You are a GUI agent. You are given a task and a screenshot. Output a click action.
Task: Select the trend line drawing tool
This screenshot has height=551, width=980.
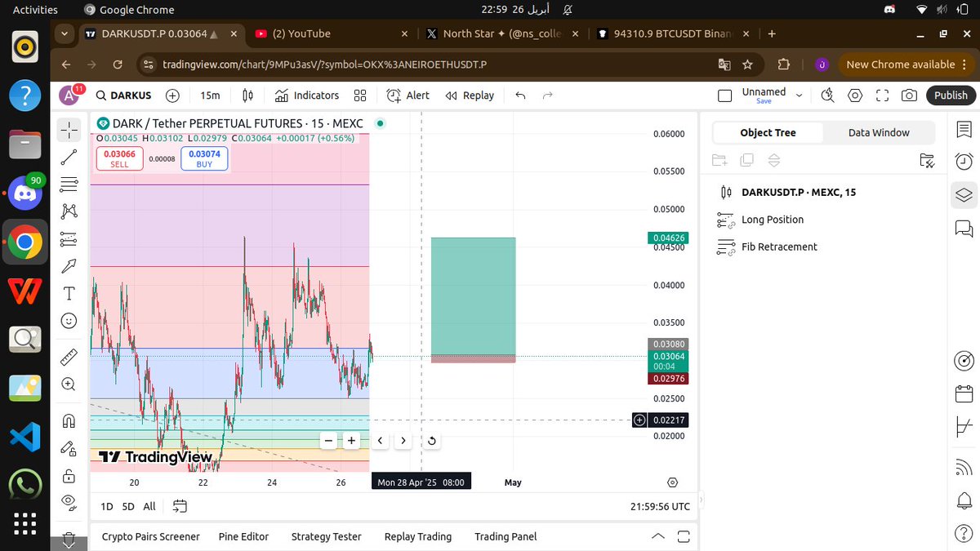tap(69, 157)
